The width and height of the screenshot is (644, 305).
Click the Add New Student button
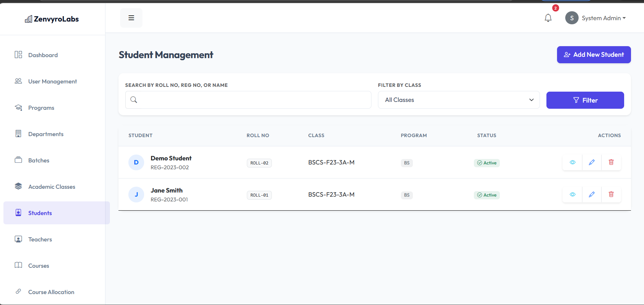click(594, 55)
